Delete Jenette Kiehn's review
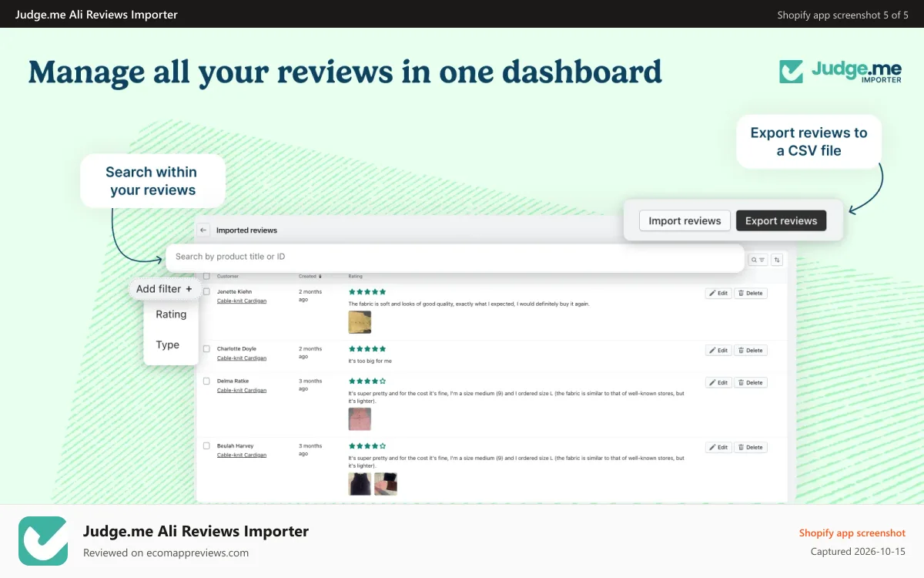Image resolution: width=924 pixels, height=578 pixels. coord(750,294)
